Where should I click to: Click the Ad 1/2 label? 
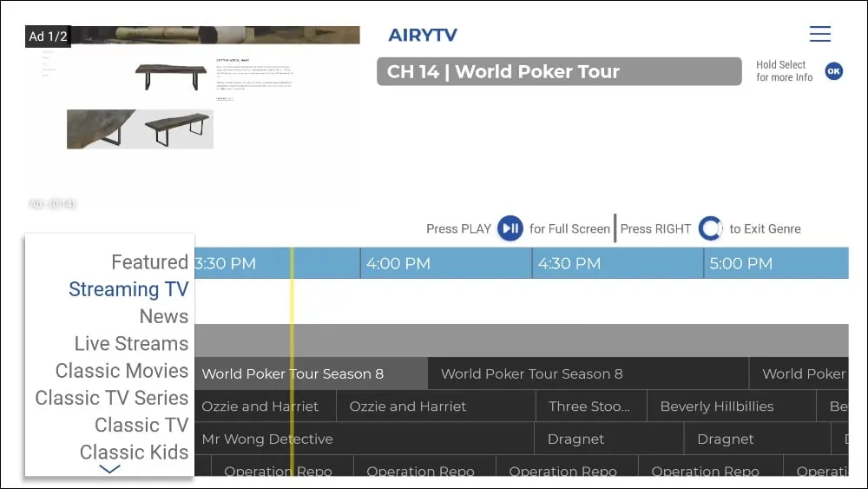click(48, 36)
